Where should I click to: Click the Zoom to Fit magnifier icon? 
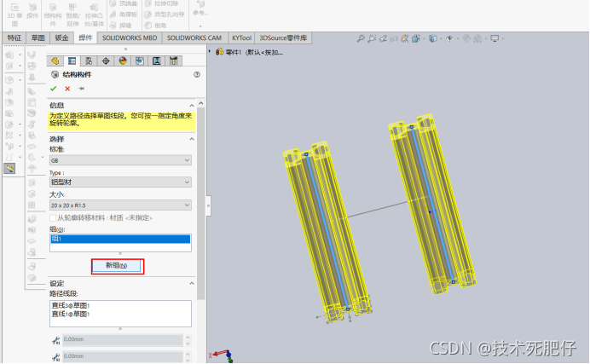(361, 38)
